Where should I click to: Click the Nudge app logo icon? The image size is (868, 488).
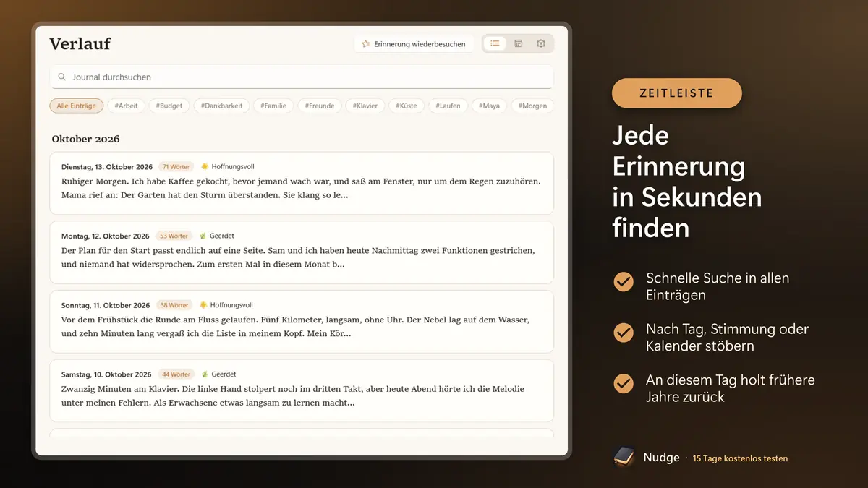(x=624, y=457)
